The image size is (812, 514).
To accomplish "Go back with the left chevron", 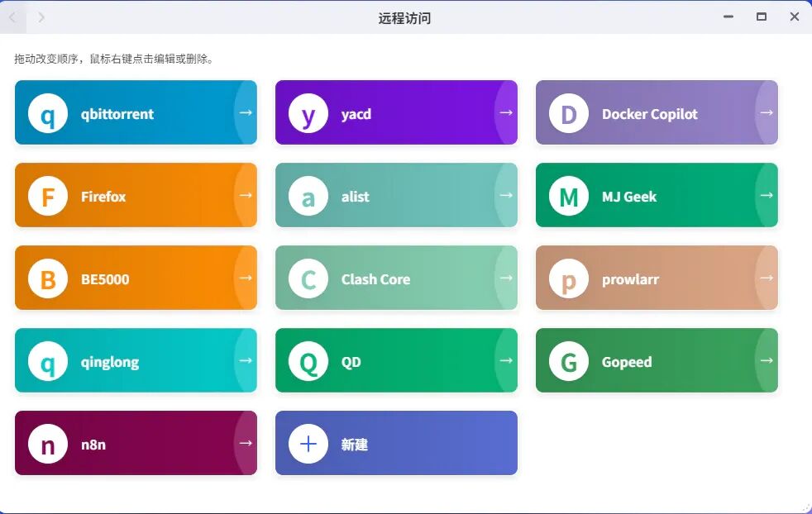I will click(12, 17).
